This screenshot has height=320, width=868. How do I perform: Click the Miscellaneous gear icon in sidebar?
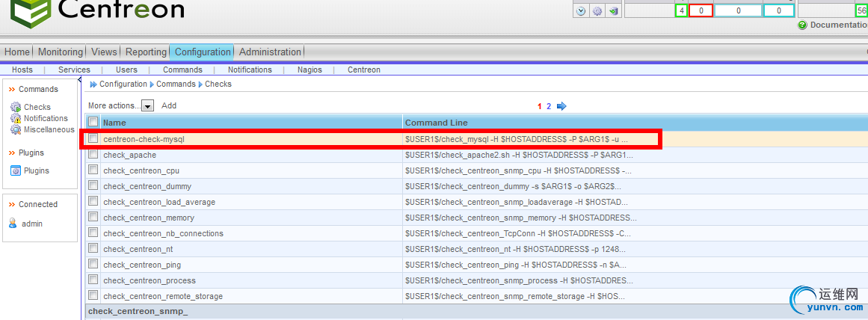16,129
